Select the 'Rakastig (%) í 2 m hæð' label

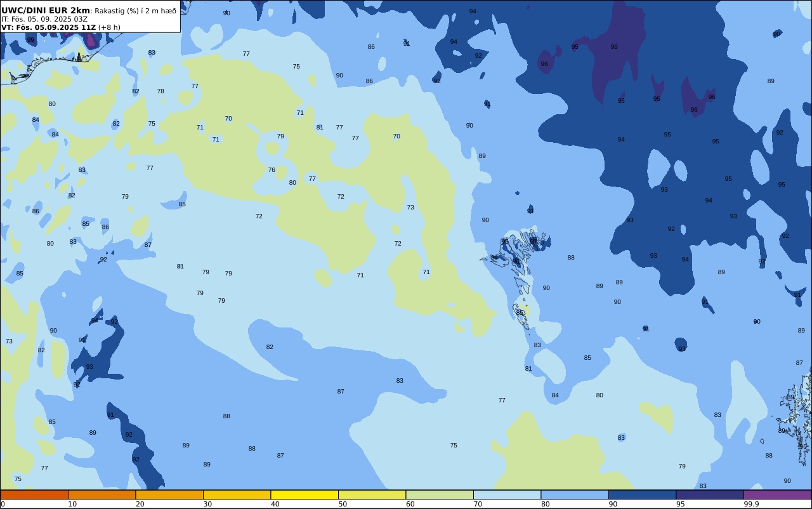point(135,11)
